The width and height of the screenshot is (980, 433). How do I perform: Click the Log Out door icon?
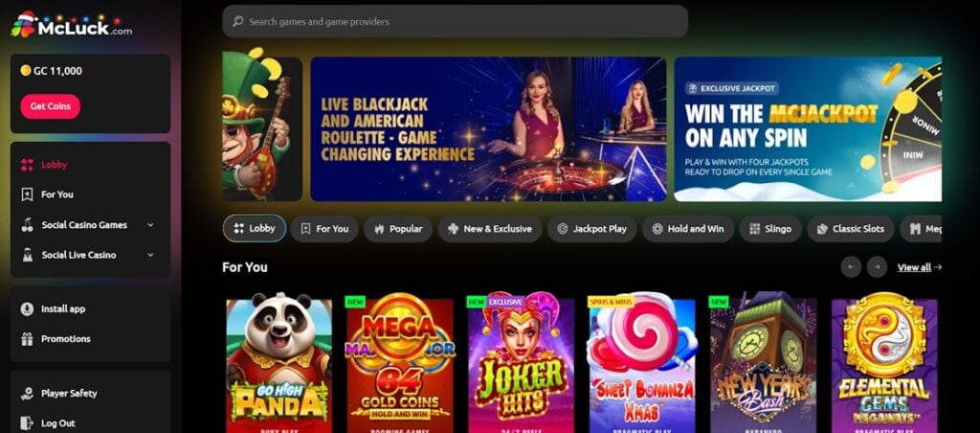[27, 423]
